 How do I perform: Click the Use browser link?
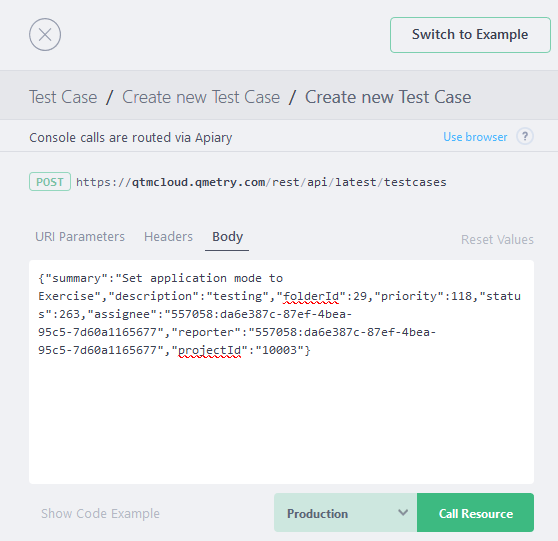(x=475, y=137)
